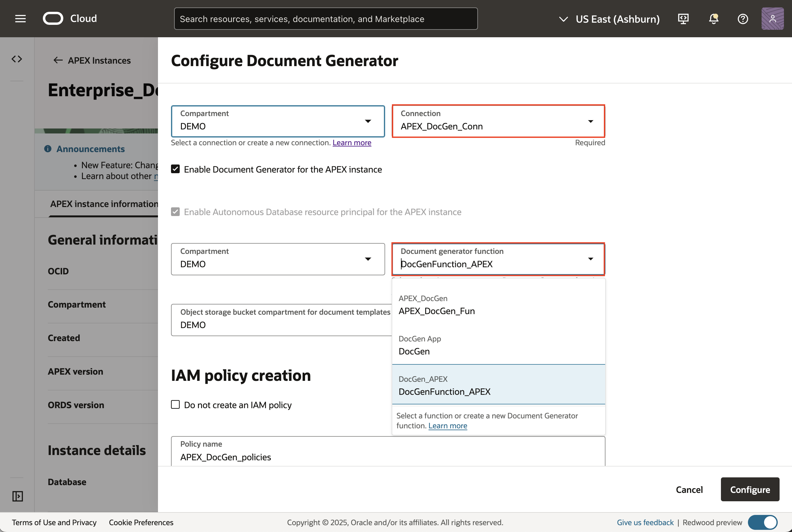Open the Connection APEX_DocGen_Conn dropdown
The width and height of the screenshot is (792, 532).
(x=498, y=121)
